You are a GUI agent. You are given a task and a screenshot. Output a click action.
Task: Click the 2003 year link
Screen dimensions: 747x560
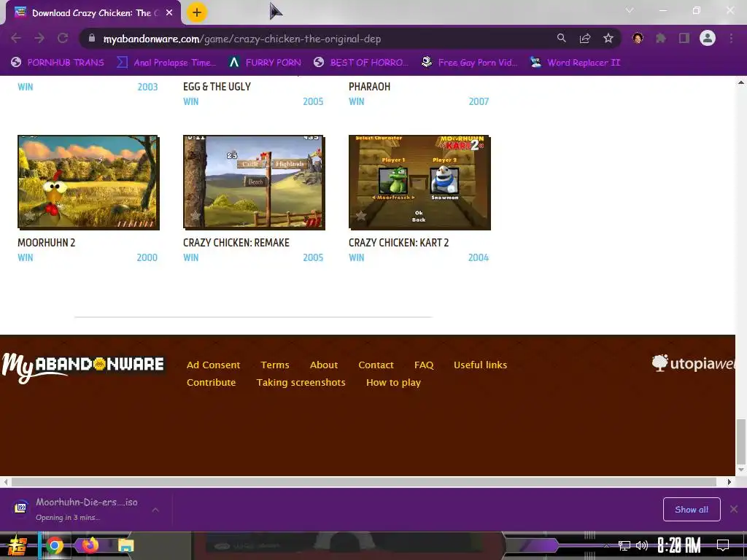(x=147, y=87)
